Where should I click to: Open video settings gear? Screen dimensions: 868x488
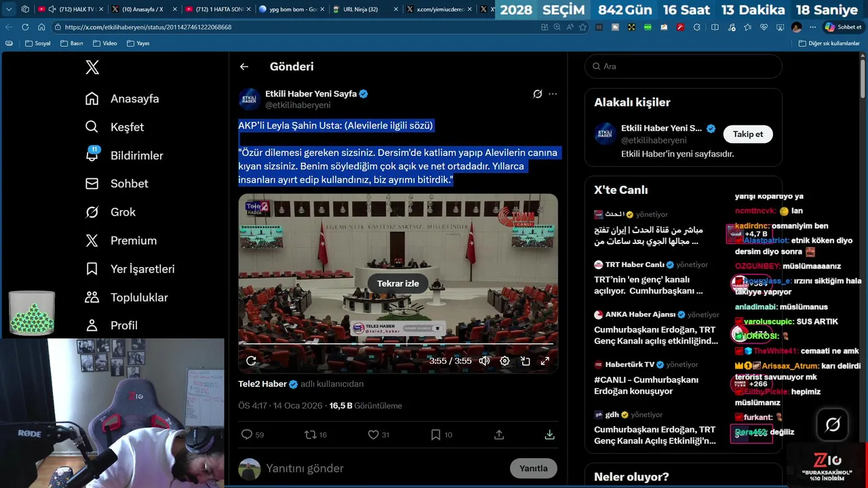click(x=505, y=361)
